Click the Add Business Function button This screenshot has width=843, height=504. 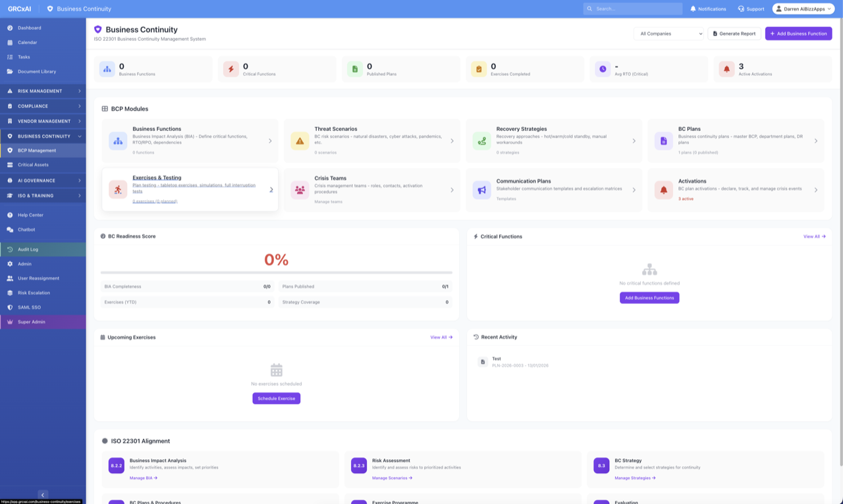pyautogui.click(x=798, y=33)
